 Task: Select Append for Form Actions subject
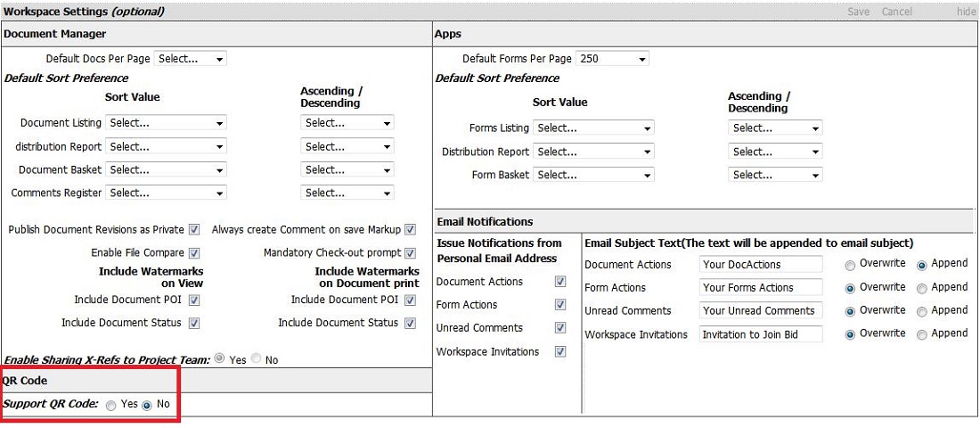pyautogui.click(x=922, y=289)
